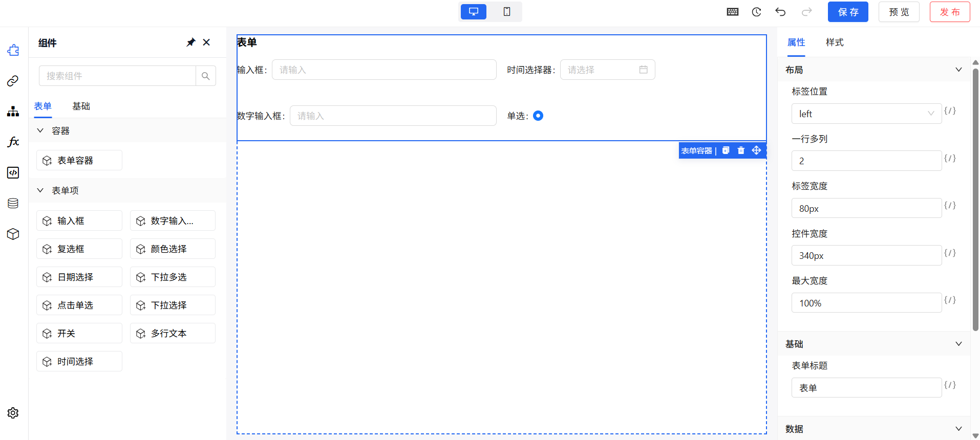Switch to mobile device preview
The width and height of the screenshot is (980, 440).
506,12
